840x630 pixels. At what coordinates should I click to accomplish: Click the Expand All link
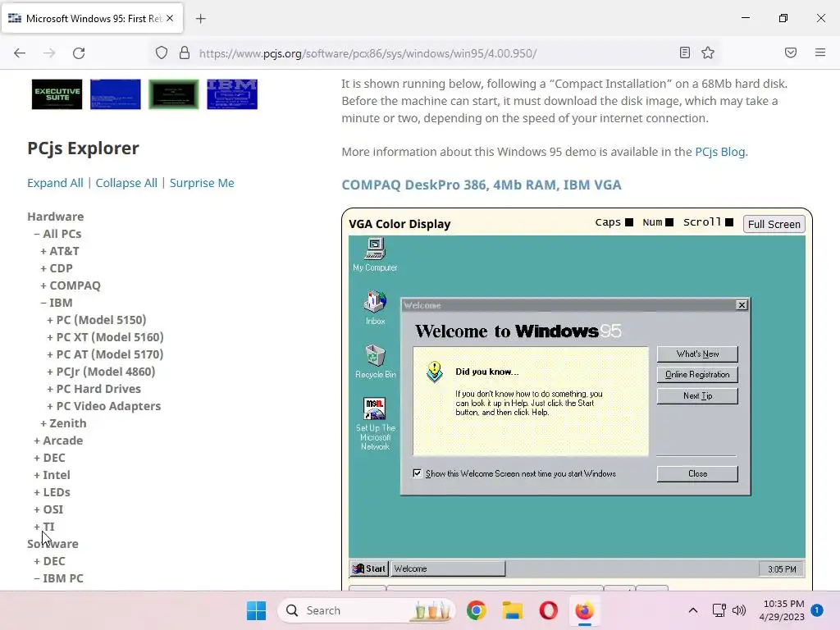[55, 183]
